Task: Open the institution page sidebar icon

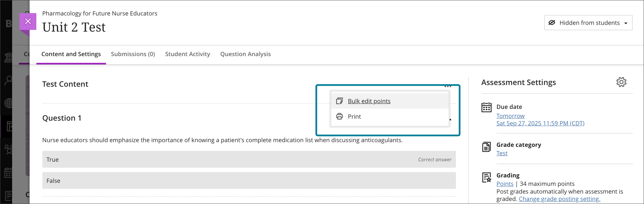Action: 8,57
